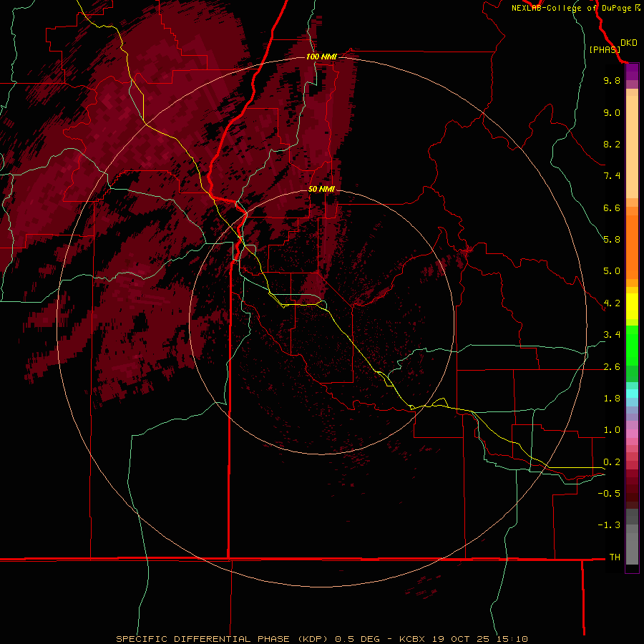Click the product title caption at the bottom
Screen dimensions: 644x644
coord(322,639)
